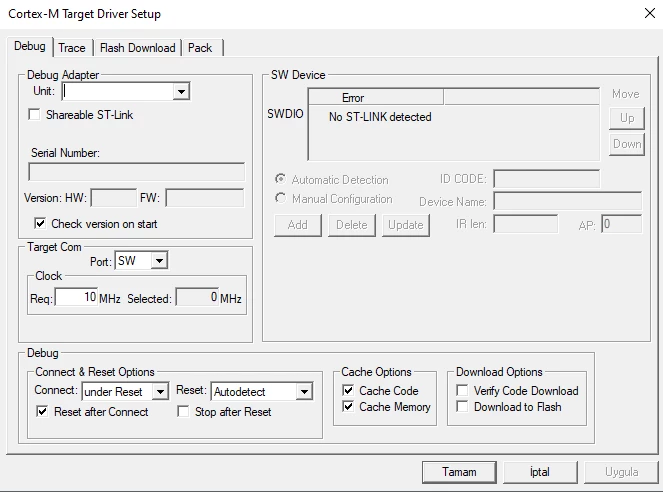Toggle the Cache Memory checkbox
The height and width of the screenshot is (492, 663).
(x=348, y=407)
